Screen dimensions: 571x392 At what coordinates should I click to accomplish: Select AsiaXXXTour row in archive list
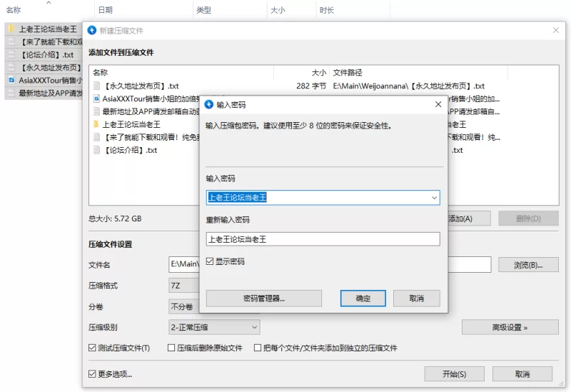click(145, 99)
